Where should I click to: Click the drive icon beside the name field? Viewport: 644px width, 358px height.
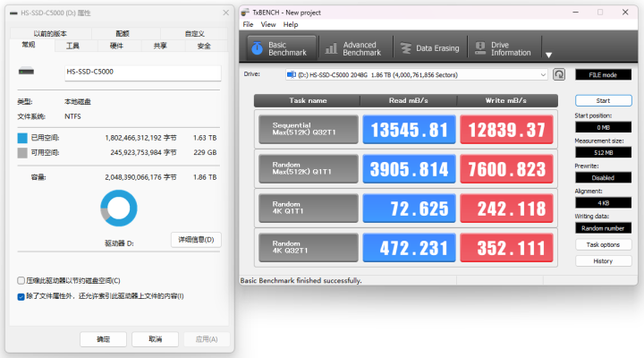click(26, 72)
